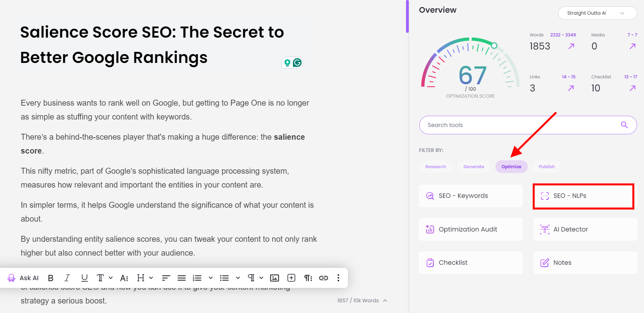
Task: Open the SEO - NLPs tool
Action: pos(585,196)
